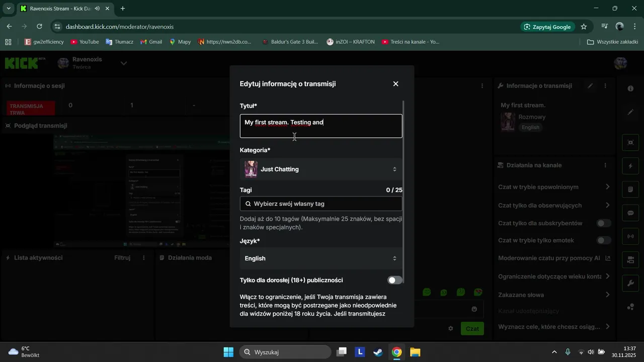This screenshot has height=362, width=644.
Task: Expand Czat w trybie spowolnionym row
Action: click(x=553, y=187)
